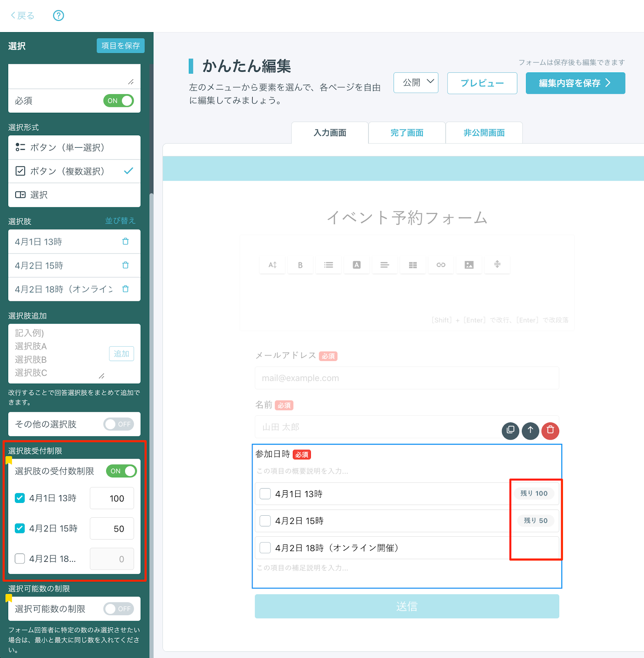Select ボタン（複数選択）format option
Image resolution: width=644 pixels, height=658 pixels.
tap(74, 171)
